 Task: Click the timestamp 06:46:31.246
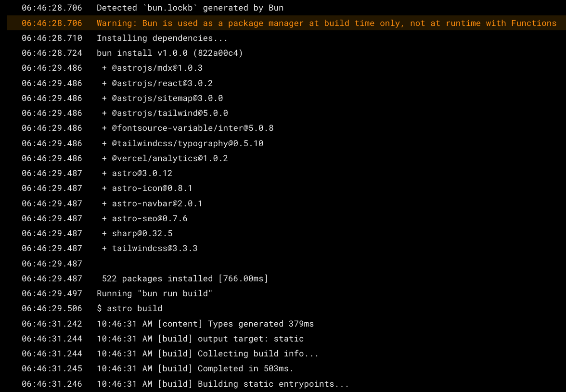[52, 384]
